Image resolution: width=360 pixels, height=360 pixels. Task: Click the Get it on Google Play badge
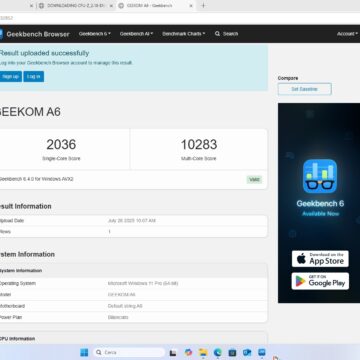(x=320, y=281)
